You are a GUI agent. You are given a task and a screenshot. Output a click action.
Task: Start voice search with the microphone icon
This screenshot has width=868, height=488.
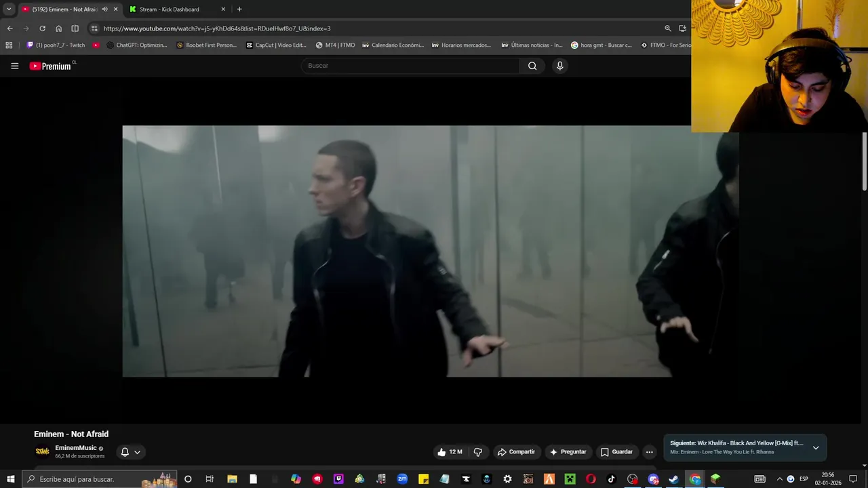(x=559, y=66)
